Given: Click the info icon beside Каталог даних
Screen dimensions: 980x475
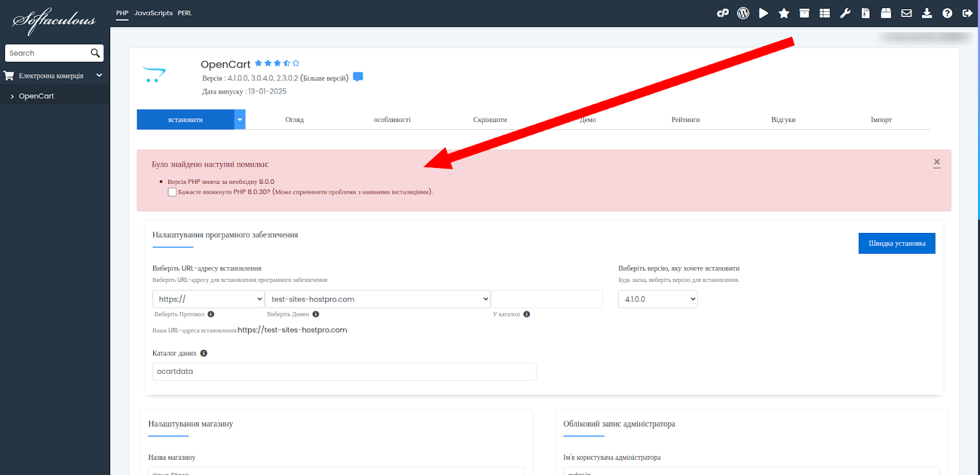Looking at the screenshot, I should tap(204, 353).
